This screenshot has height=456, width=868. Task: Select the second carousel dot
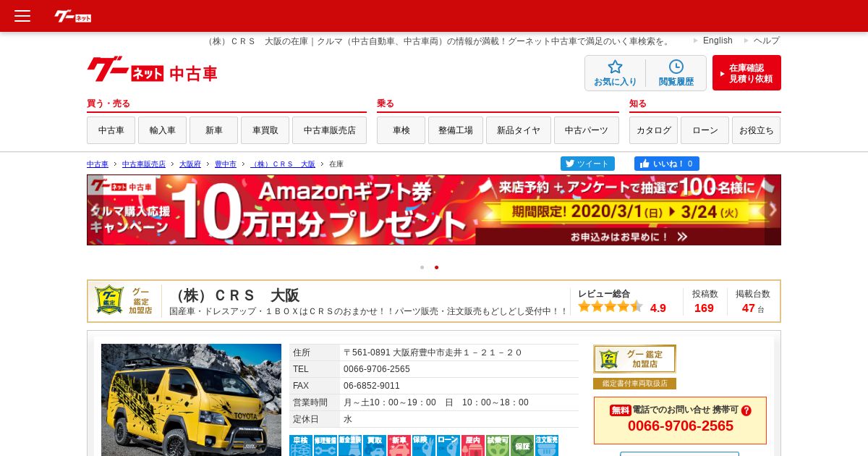(436, 267)
